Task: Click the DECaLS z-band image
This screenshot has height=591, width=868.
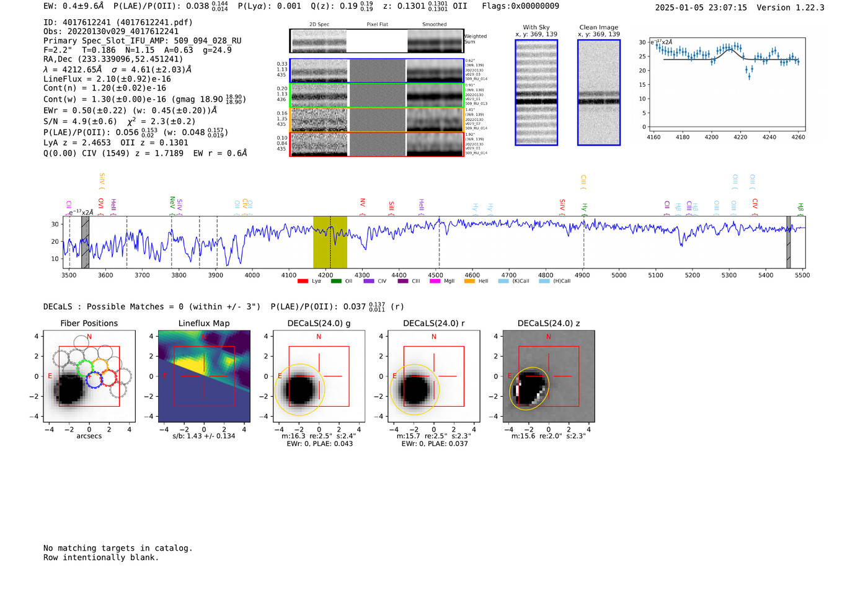Action: coord(548,376)
